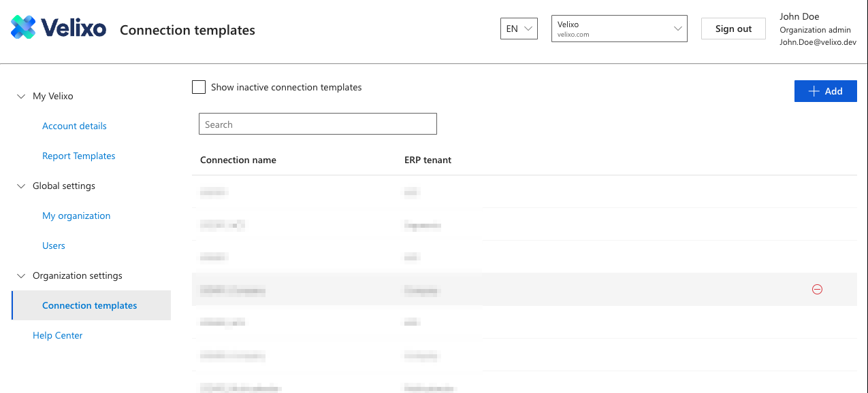The image size is (868, 393).
Task: Open Report Templates page
Action: (x=79, y=156)
